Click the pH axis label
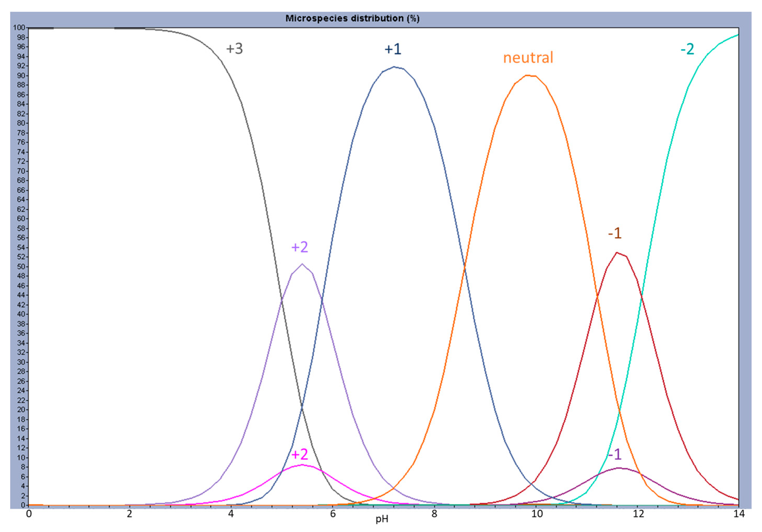Viewport: 762px width, 532px height. tap(382, 519)
